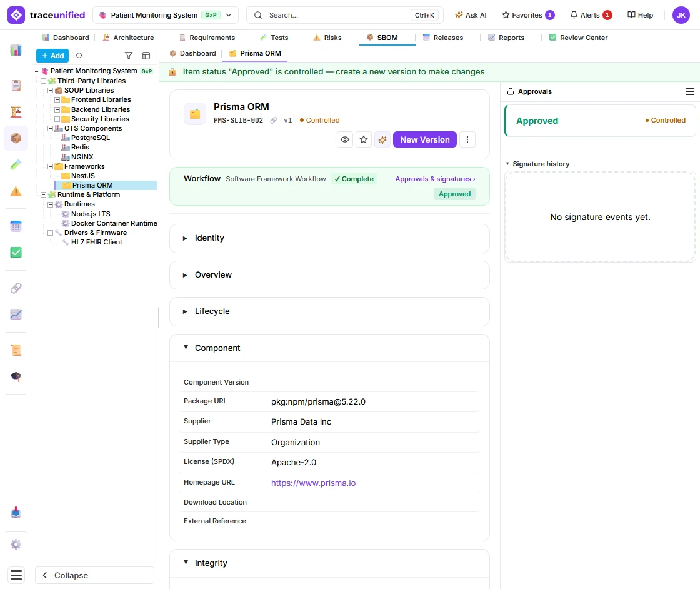Open the import inbox icon in left sidebar
The height and width of the screenshot is (589, 700).
coord(16,512)
